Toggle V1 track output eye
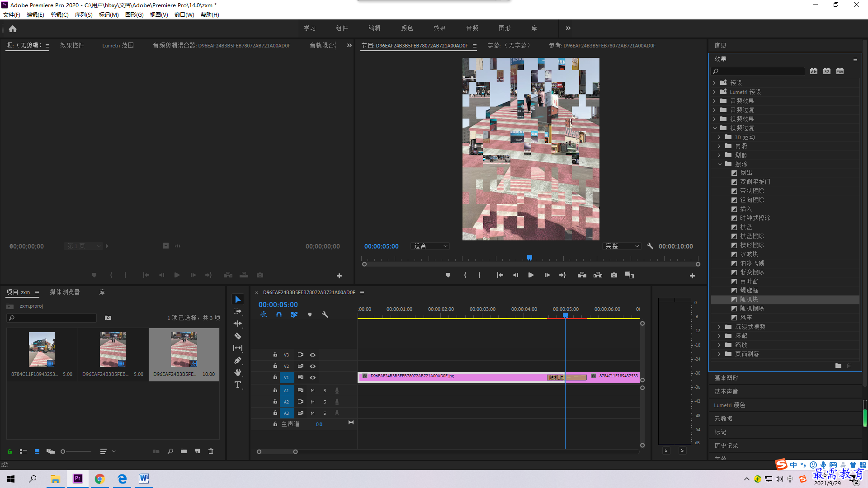The image size is (868, 488). [x=312, y=377]
